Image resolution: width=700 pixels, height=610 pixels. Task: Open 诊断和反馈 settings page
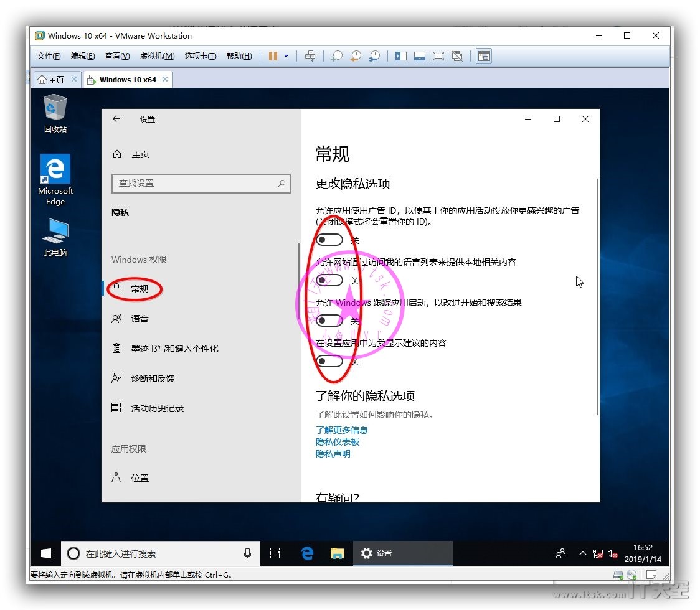tap(200, 378)
